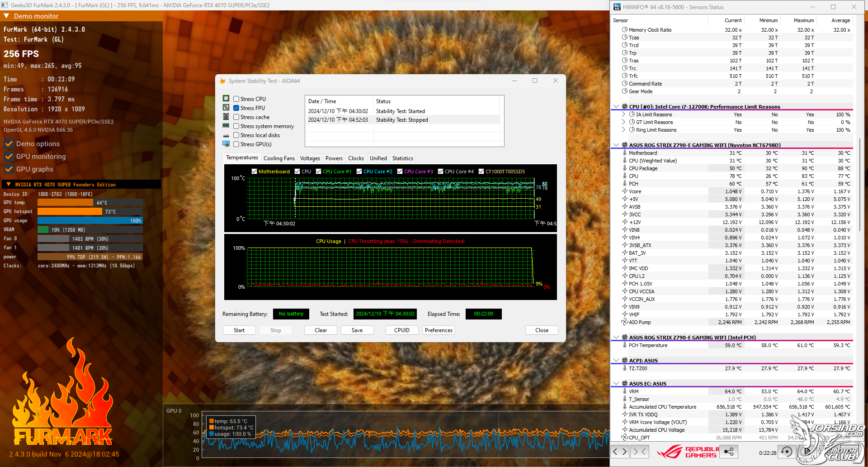The width and height of the screenshot is (868, 467).
Task: Click the chip icon of ACPI: ASUS group
Action: point(625,361)
